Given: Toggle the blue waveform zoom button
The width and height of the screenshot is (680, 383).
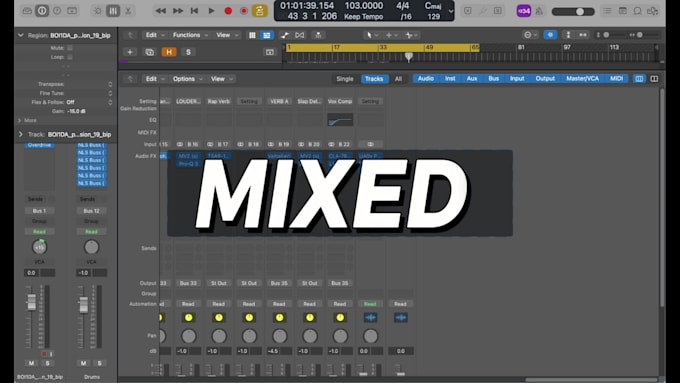Looking at the screenshot, I should pos(550,35).
